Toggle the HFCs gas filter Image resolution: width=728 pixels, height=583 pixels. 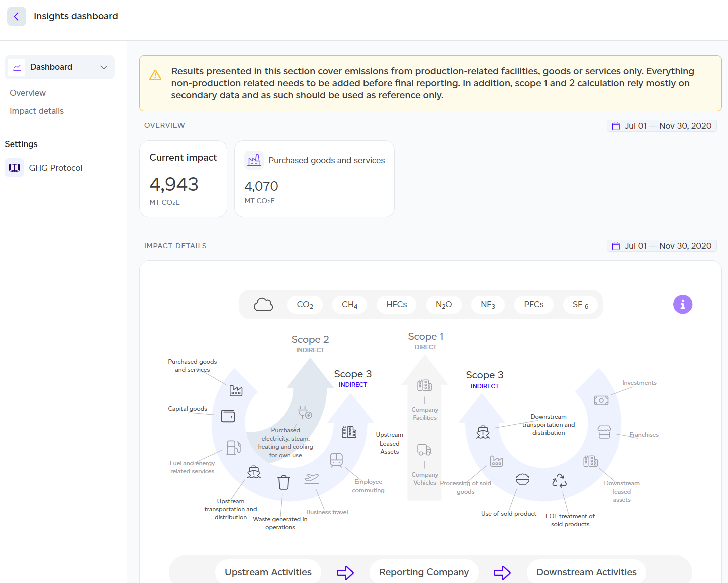(397, 305)
